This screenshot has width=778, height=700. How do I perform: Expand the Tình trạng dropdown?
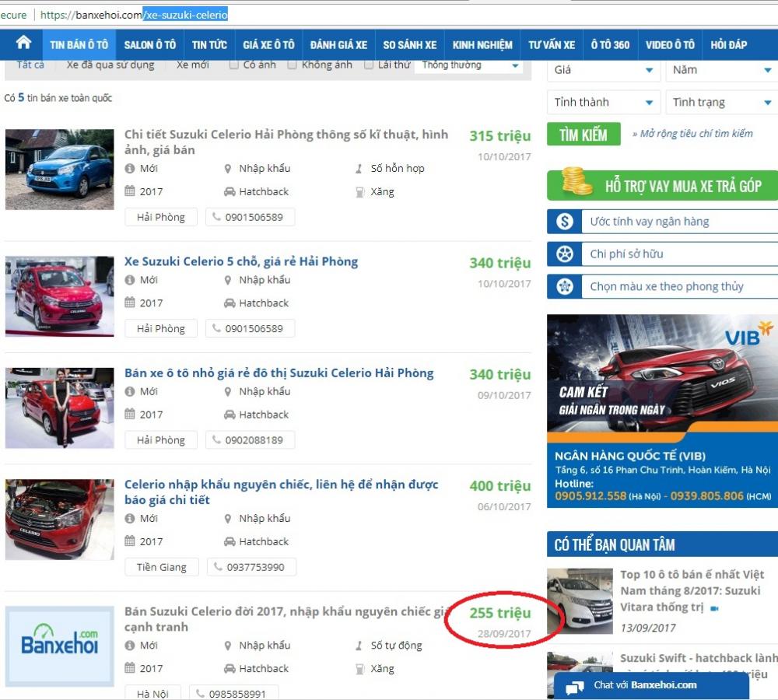[x=722, y=102]
